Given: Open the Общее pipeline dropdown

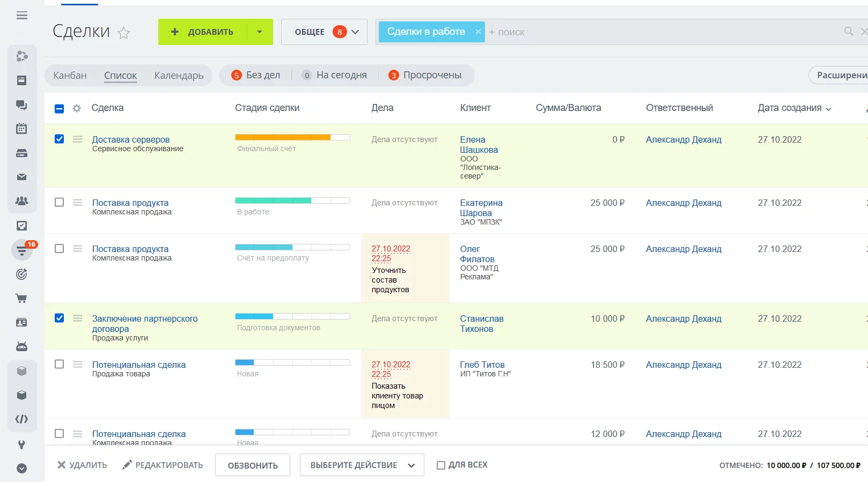Looking at the screenshot, I should coord(324,32).
